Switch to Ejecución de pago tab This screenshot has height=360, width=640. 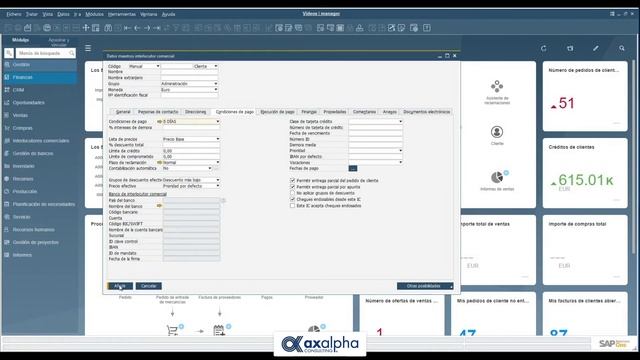pos(277,112)
